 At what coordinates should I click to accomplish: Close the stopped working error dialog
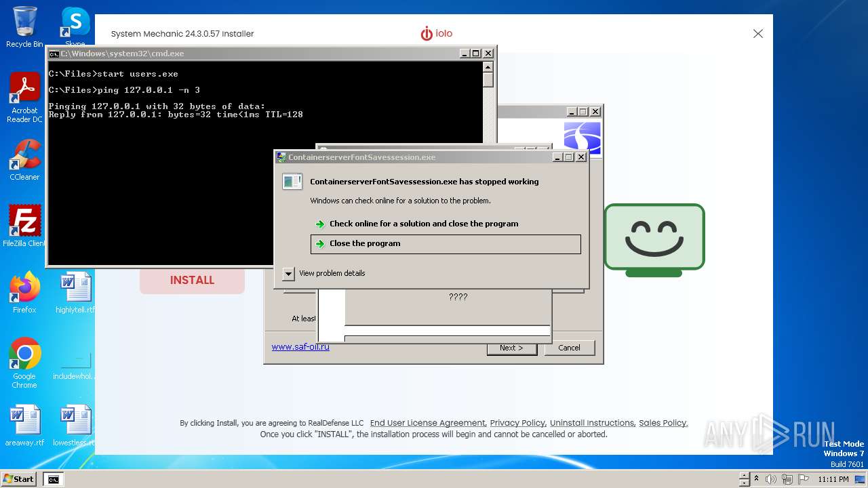click(x=580, y=157)
